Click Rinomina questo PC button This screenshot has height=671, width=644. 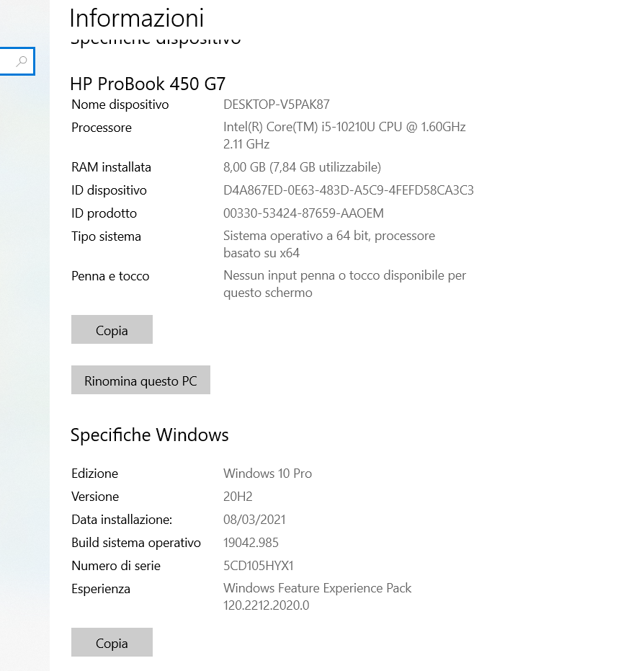tap(140, 380)
